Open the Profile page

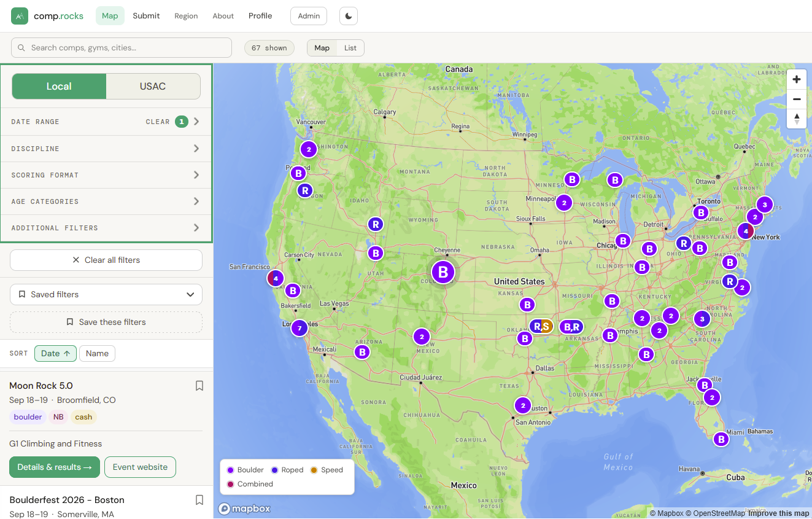point(260,16)
